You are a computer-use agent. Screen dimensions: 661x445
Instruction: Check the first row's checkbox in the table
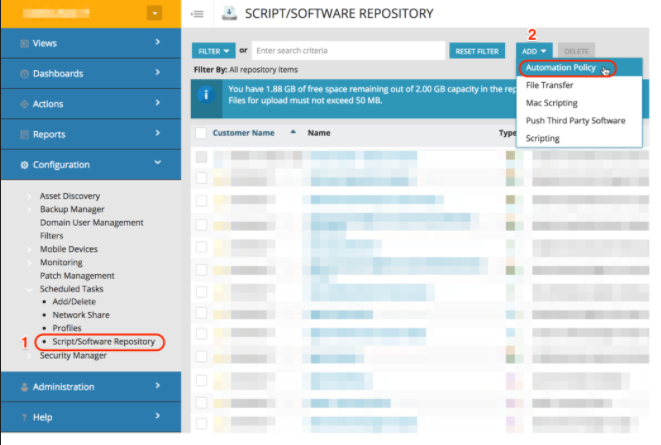[201, 157]
